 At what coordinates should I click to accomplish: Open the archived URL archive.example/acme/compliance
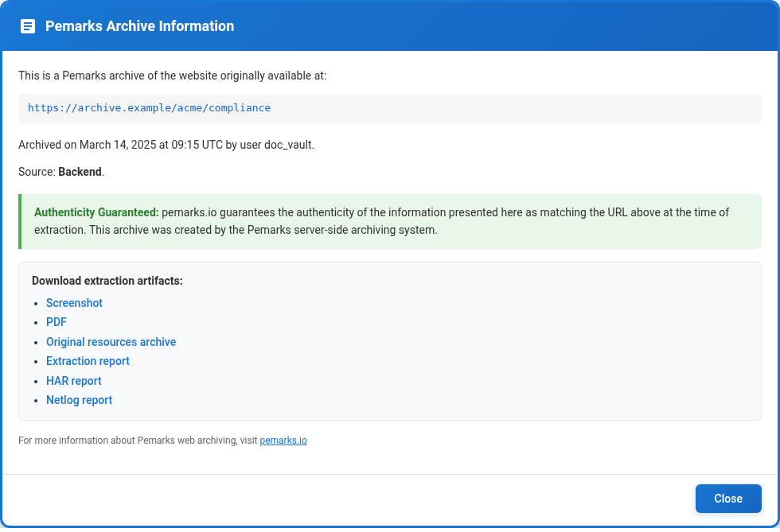click(x=150, y=108)
